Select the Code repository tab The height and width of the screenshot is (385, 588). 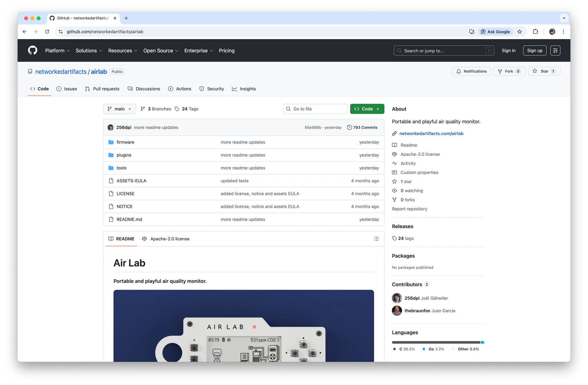pyautogui.click(x=39, y=89)
